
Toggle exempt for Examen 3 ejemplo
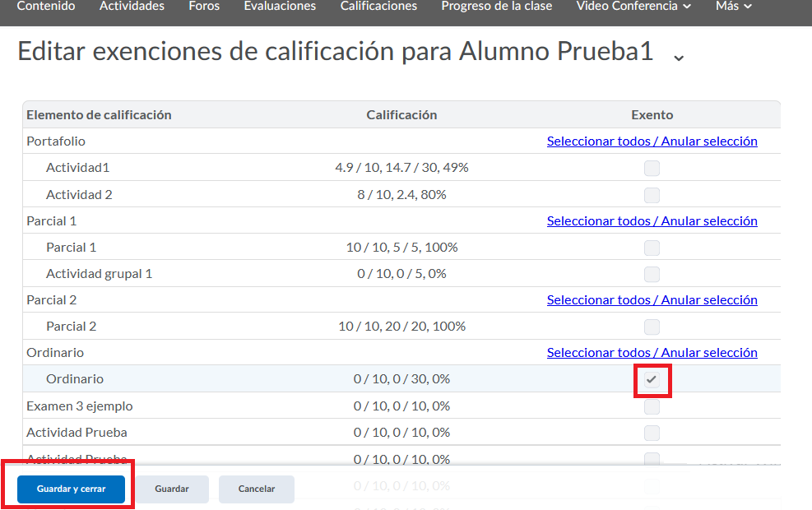652,406
